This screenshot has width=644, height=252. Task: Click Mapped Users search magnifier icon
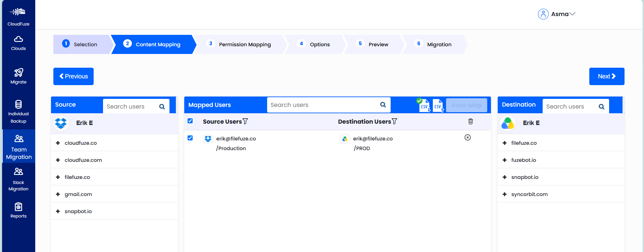pos(383,105)
